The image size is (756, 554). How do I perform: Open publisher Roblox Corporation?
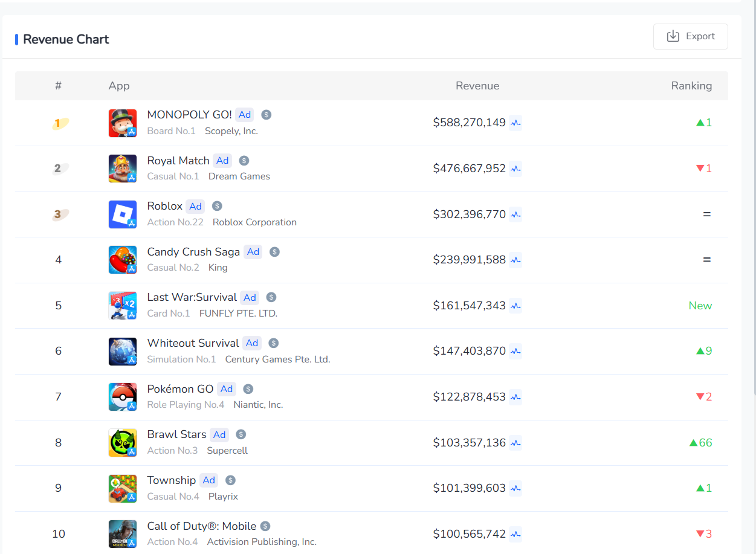[x=254, y=222]
